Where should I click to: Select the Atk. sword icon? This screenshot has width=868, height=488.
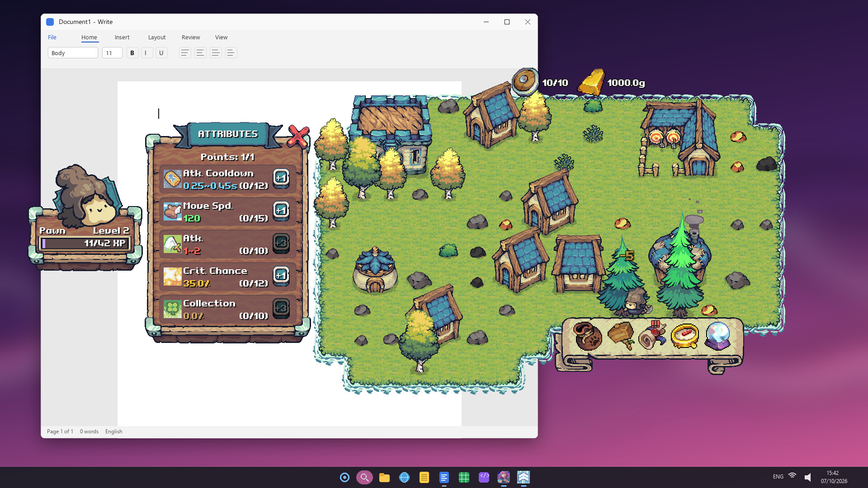(172, 244)
